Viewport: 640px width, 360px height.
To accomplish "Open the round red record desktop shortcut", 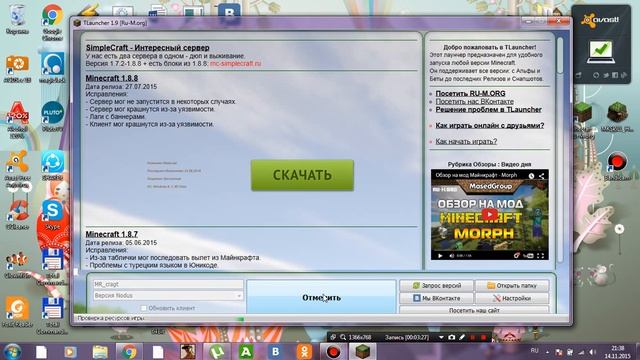I will point(617,166).
